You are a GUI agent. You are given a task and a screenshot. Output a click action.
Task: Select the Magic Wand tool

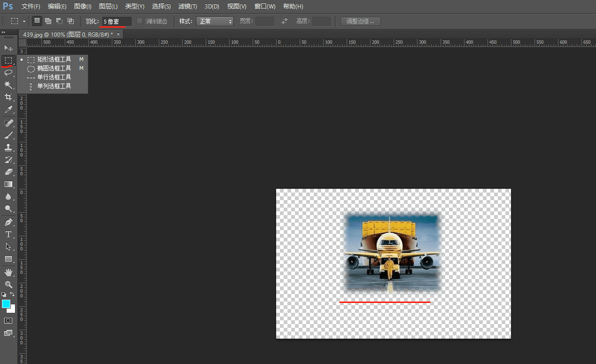click(8, 85)
